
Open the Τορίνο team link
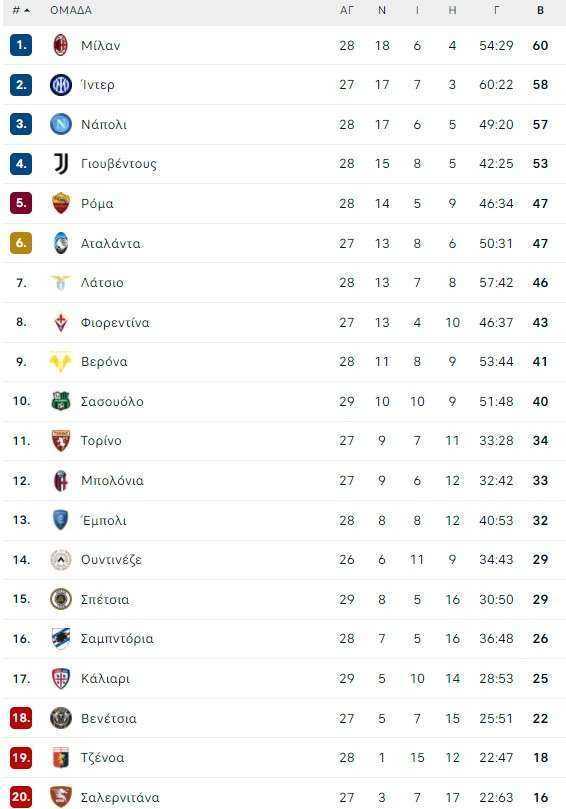pos(101,441)
